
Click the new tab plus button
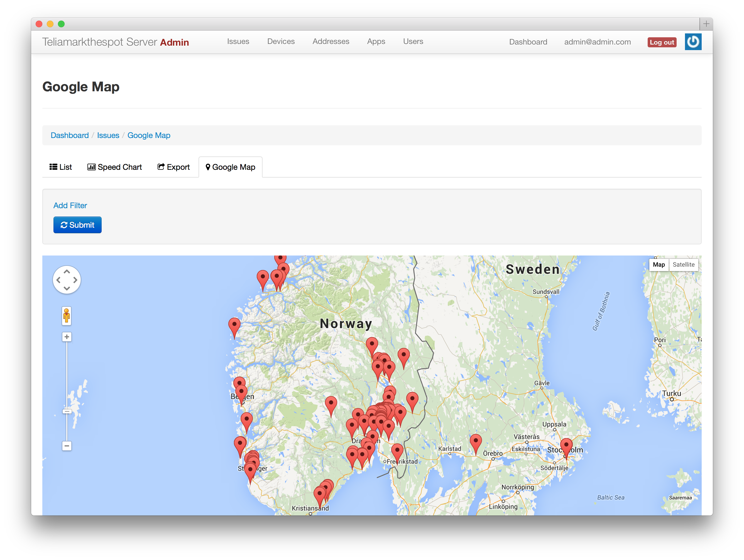pos(706,24)
